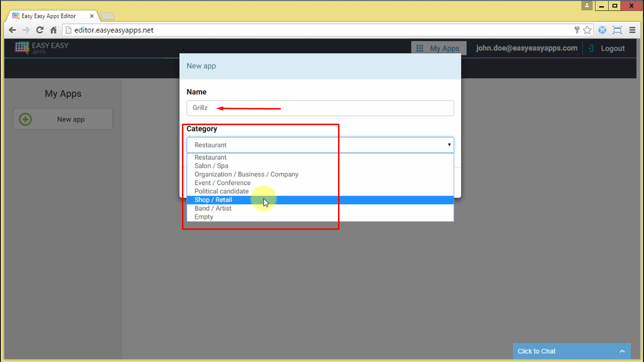The width and height of the screenshot is (644, 362).
Task: Bookmark page with star icon
Action: (587, 30)
